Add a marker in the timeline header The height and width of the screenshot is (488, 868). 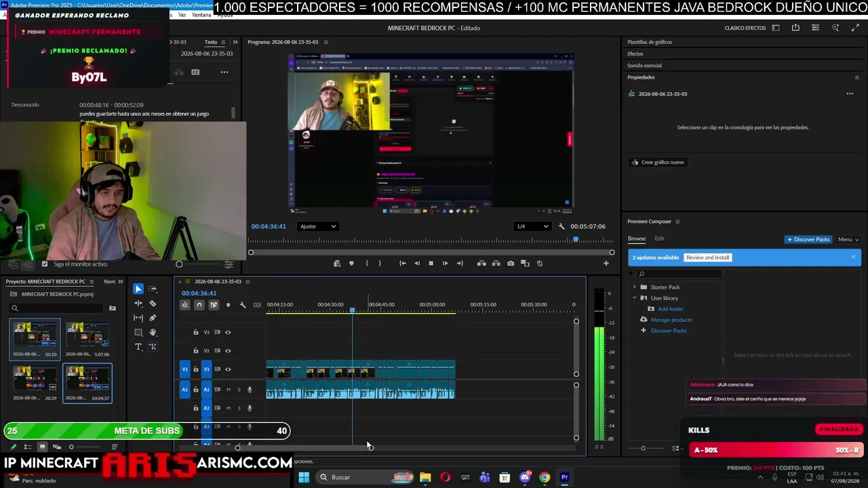pos(228,305)
